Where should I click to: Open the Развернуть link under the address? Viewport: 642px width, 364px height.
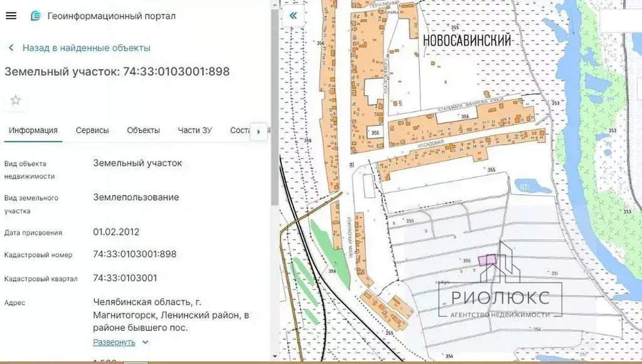pyautogui.click(x=114, y=342)
